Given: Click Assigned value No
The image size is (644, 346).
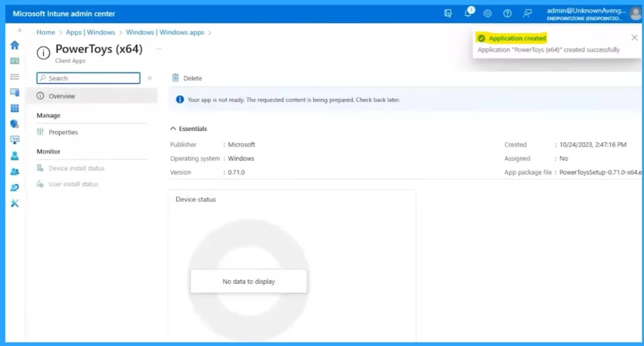Looking at the screenshot, I should tap(563, 159).
